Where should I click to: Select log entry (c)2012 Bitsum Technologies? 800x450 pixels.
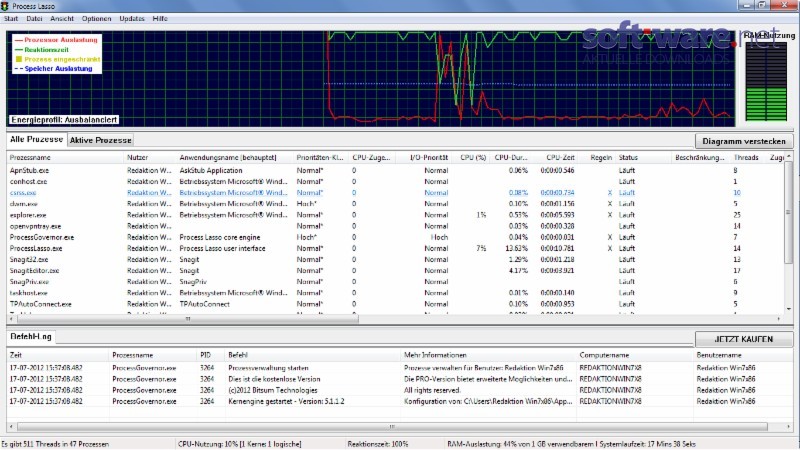pyautogui.click(x=399, y=390)
